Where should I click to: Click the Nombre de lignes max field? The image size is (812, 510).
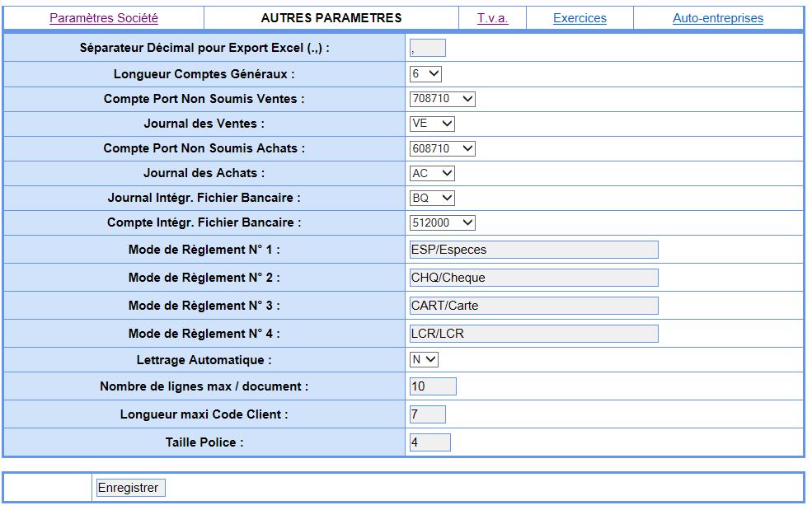432,386
